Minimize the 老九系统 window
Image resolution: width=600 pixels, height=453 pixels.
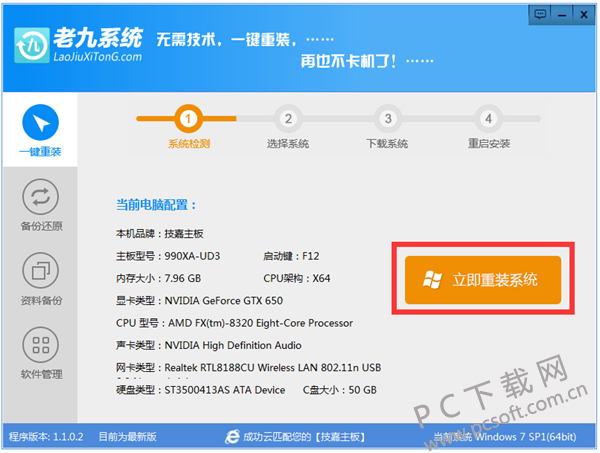(x=562, y=15)
